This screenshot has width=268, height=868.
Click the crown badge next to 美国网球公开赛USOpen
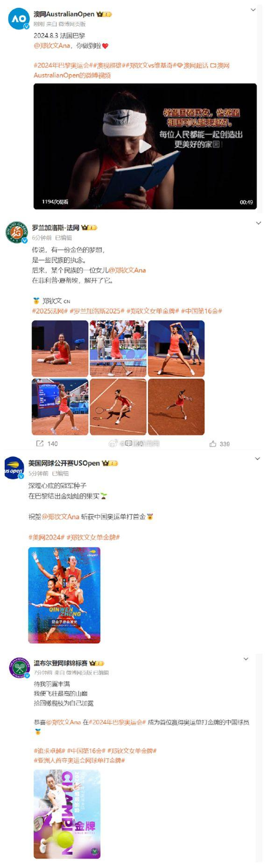pyautogui.click(x=109, y=463)
